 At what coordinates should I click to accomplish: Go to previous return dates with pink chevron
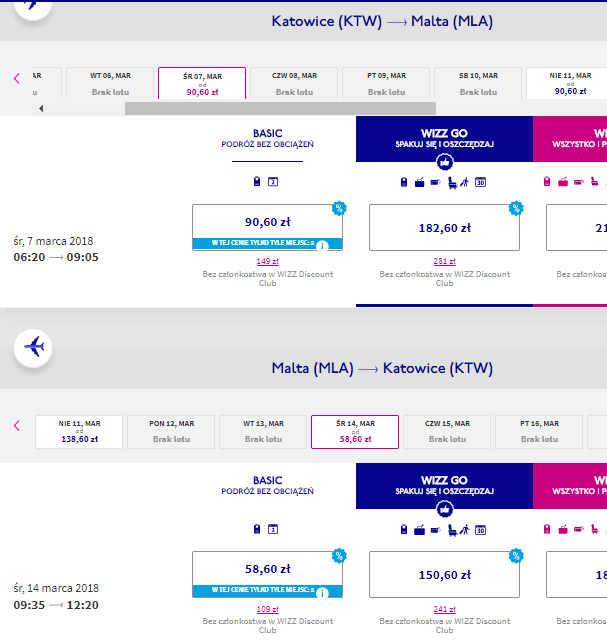point(17,426)
